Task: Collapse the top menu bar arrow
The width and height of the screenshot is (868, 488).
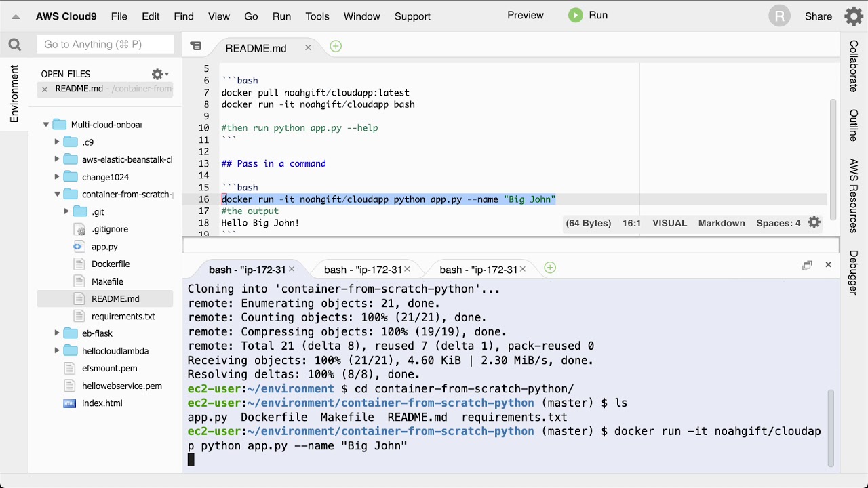Action: (x=16, y=17)
